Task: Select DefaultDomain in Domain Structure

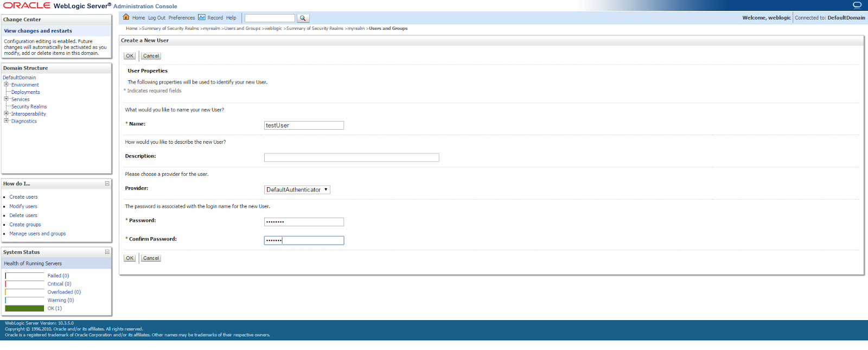Action: (19, 78)
